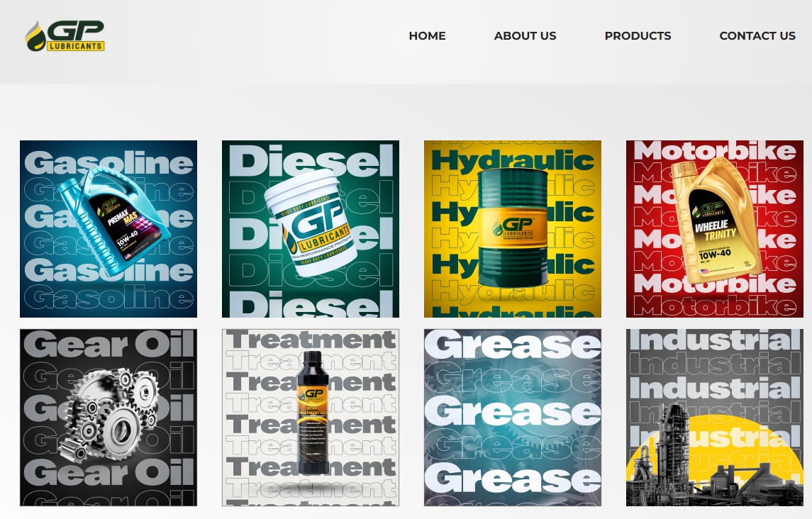The height and width of the screenshot is (519, 812).
Task: Select the green drum in Hydraulic tile
Action: coord(512,227)
